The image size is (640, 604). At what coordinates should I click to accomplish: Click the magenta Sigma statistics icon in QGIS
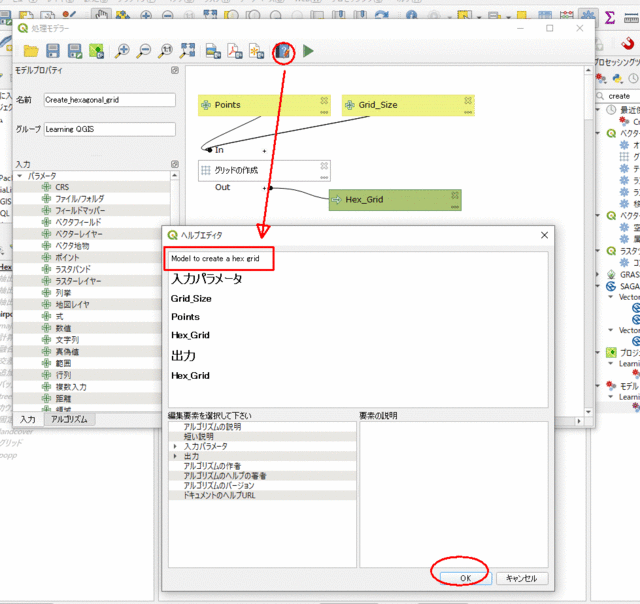pyautogui.click(x=609, y=18)
